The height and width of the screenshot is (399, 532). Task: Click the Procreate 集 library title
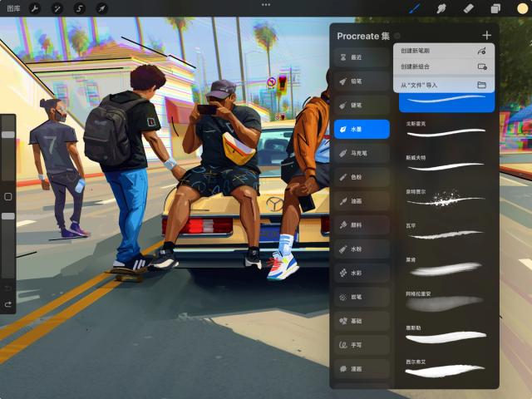click(x=363, y=36)
